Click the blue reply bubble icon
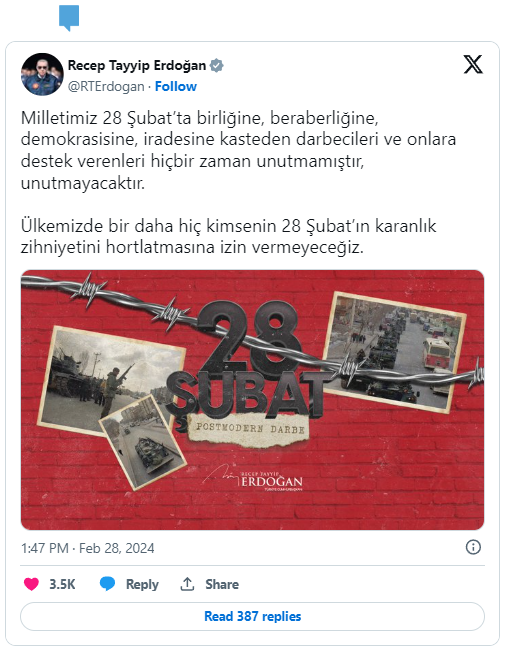 (107, 584)
